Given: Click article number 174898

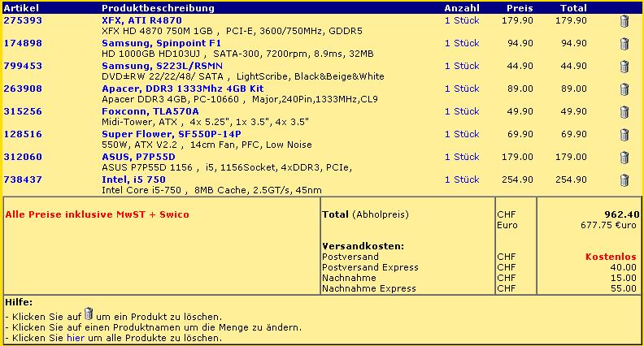Looking at the screenshot, I should click(23, 43).
